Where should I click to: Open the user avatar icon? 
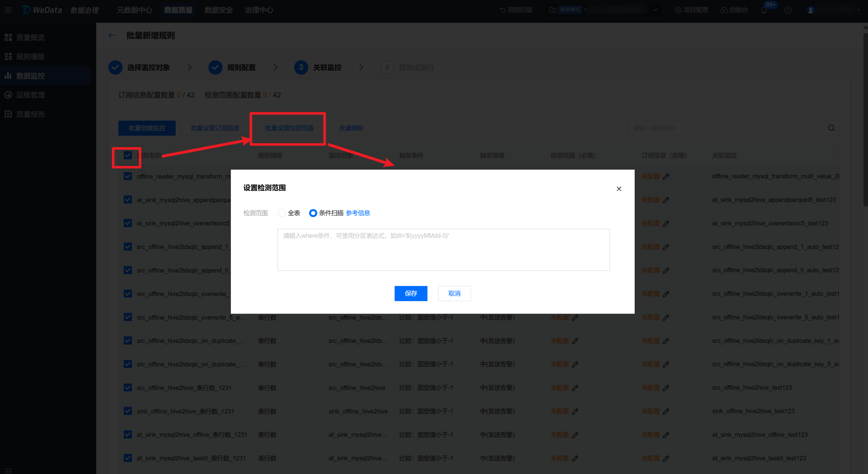pyautogui.click(x=811, y=10)
